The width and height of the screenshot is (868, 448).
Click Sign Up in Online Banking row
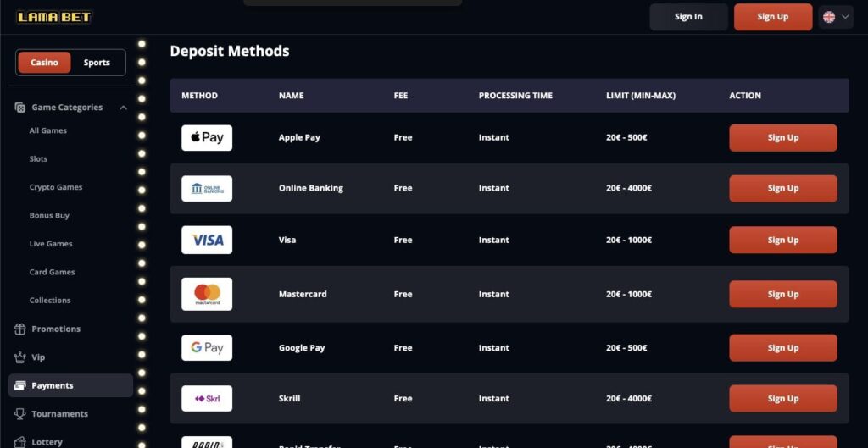click(x=783, y=189)
